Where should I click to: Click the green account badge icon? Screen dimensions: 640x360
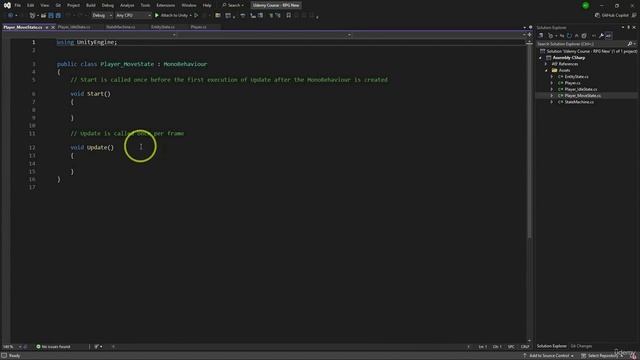(x=585, y=5)
